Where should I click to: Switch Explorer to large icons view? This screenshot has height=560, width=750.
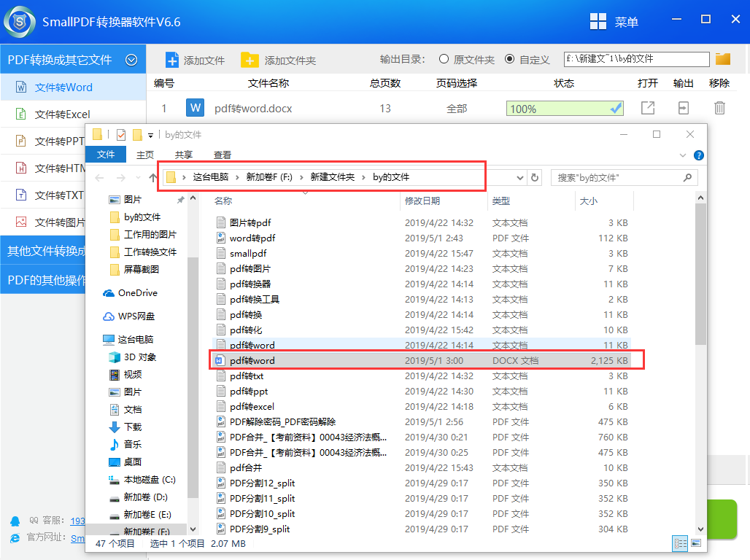tap(696, 543)
